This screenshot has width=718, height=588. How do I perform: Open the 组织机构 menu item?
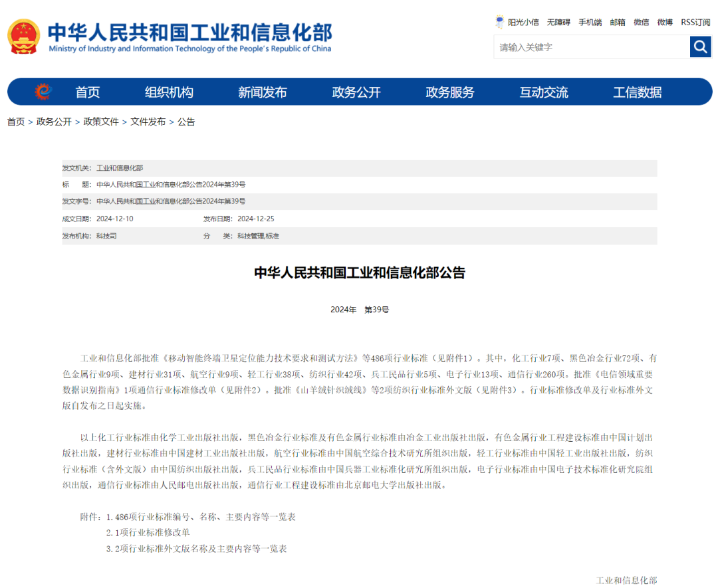[169, 92]
